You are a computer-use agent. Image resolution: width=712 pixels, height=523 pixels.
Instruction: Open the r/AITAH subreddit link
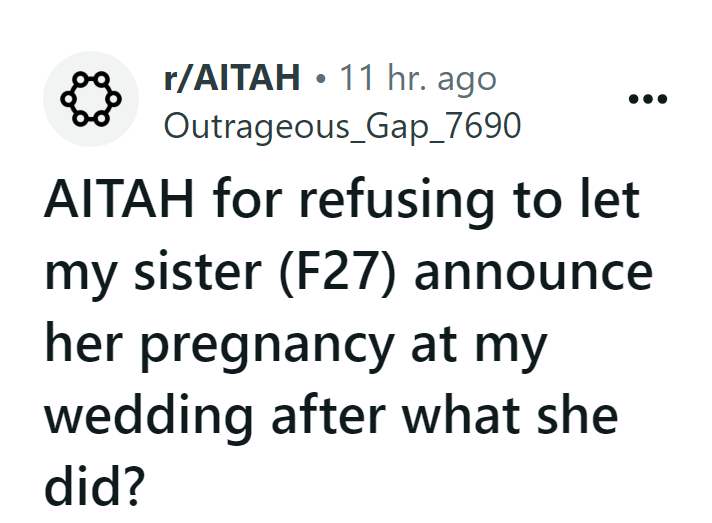pos(231,79)
